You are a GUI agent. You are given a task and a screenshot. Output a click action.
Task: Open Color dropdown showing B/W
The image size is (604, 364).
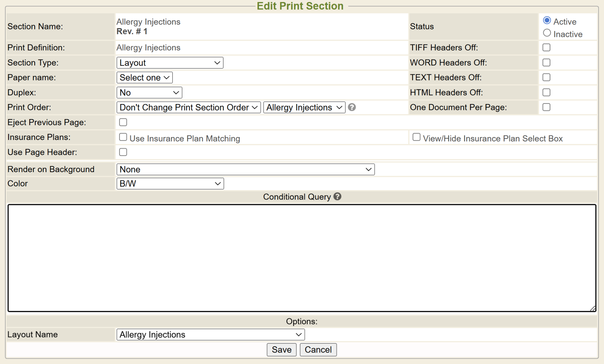point(170,184)
